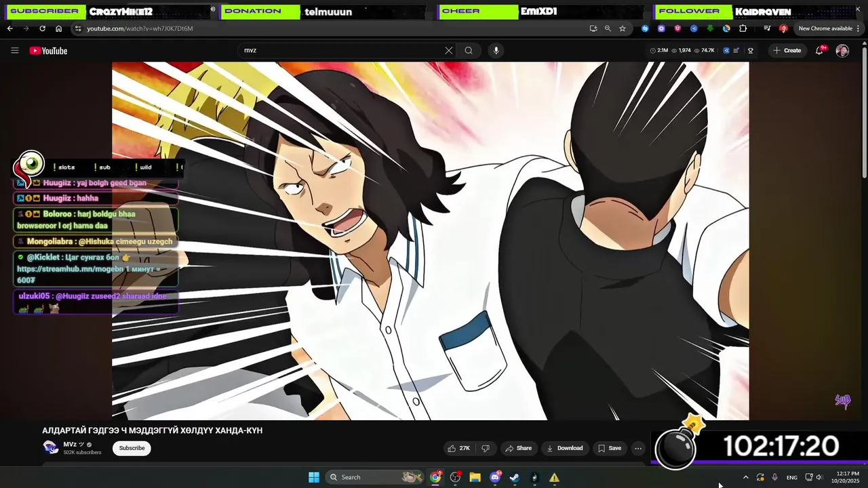Open yellow warning triangle taskbar app
The width and height of the screenshot is (868, 488).
point(554,477)
